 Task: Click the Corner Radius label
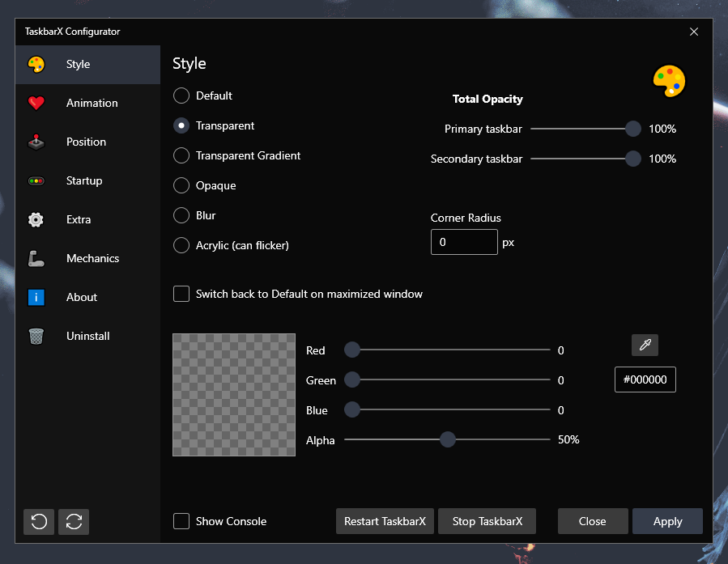(x=466, y=218)
